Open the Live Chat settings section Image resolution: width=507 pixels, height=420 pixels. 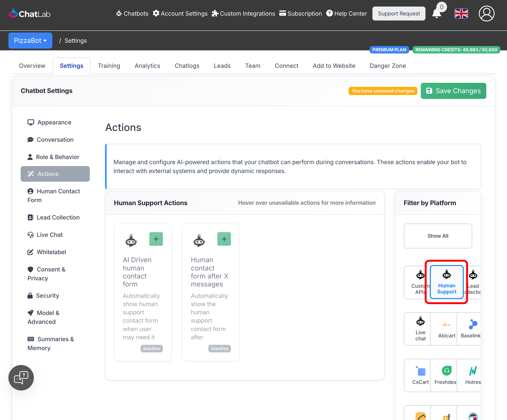[x=49, y=235]
